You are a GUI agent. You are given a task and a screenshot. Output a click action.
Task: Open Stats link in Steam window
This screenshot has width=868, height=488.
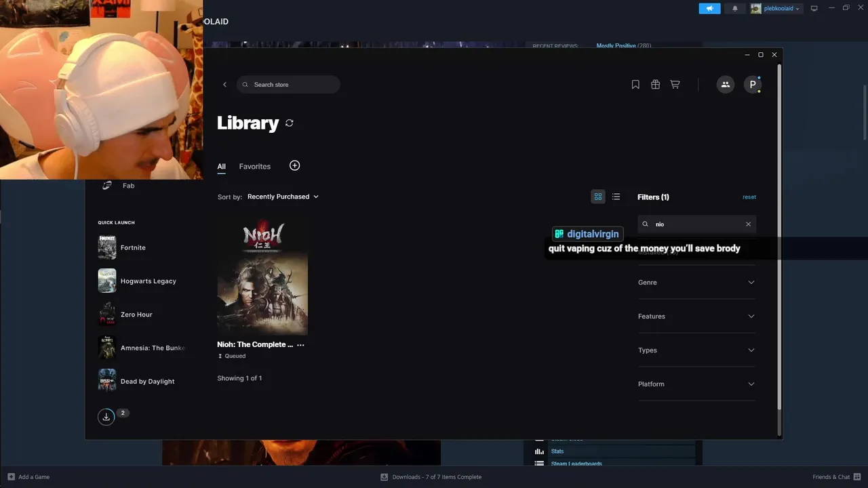pos(557,451)
